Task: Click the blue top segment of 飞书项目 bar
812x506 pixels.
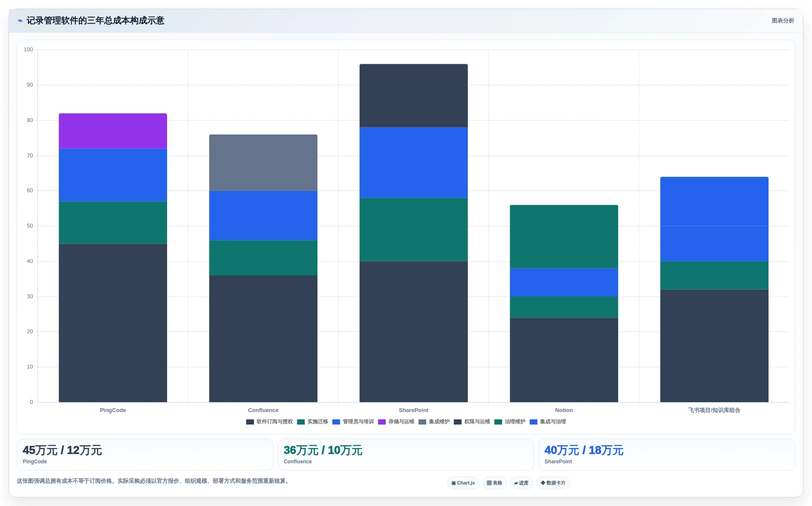Action: pyautogui.click(x=714, y=201)
